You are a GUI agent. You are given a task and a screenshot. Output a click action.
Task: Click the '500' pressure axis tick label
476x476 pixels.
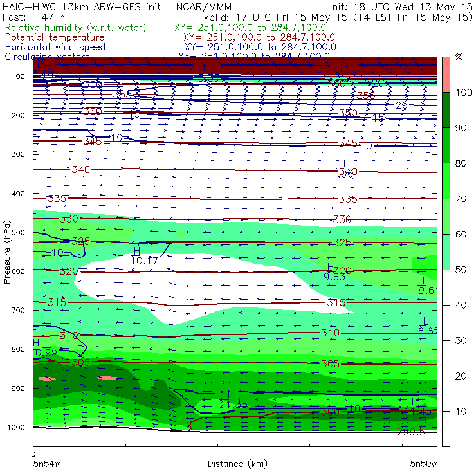(x=18, y=232)
